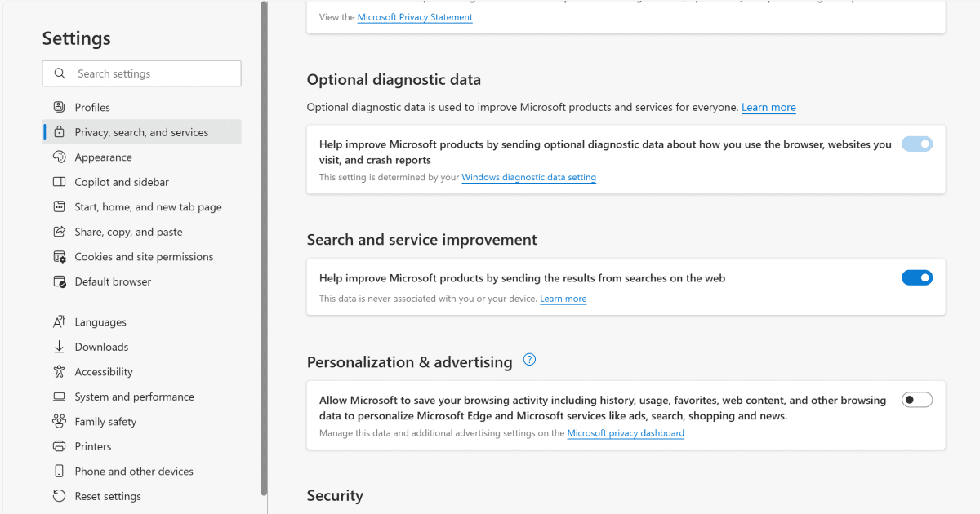Open the Microsoft privacy dashboard link
Viewport: 980px width, 514px height.
coord(626,433)
